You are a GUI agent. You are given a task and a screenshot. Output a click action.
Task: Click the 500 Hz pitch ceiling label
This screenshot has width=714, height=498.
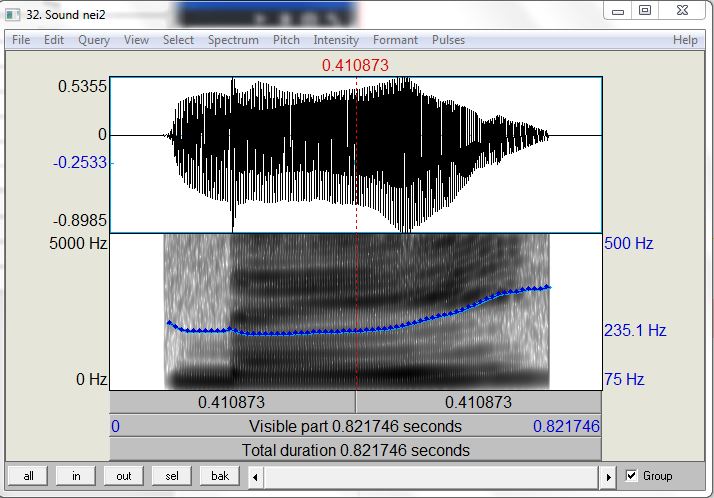(628, 244)
